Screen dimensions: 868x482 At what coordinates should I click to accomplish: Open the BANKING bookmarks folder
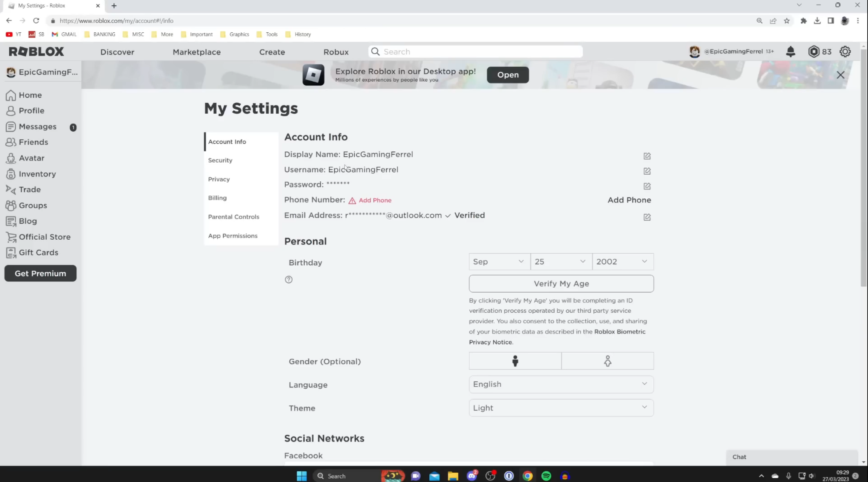pos(100,34)
